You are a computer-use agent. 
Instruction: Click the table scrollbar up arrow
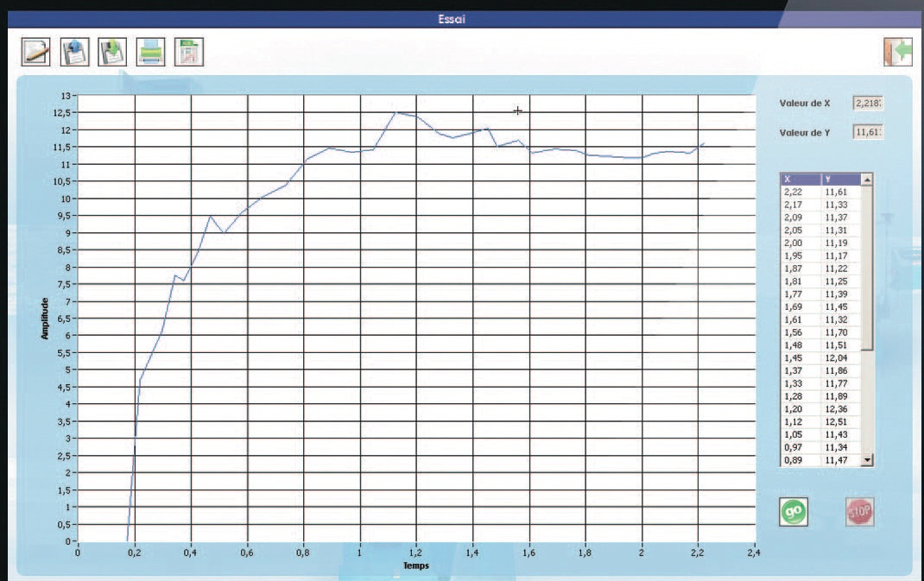click(867, 179)
